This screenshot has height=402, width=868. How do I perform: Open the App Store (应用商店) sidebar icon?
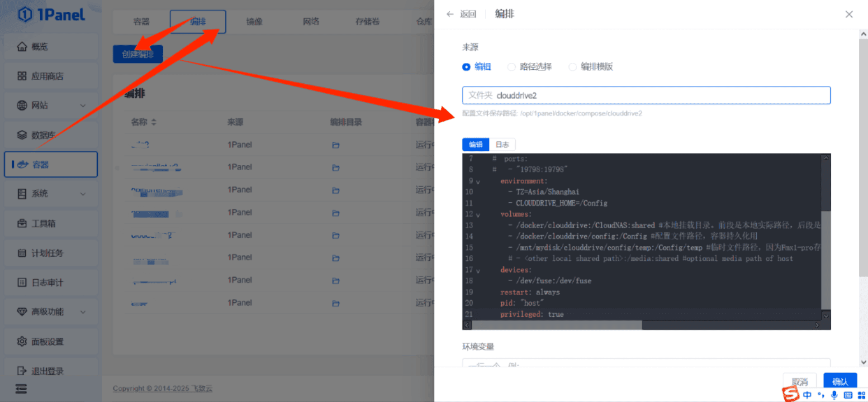tap(22, 76)
